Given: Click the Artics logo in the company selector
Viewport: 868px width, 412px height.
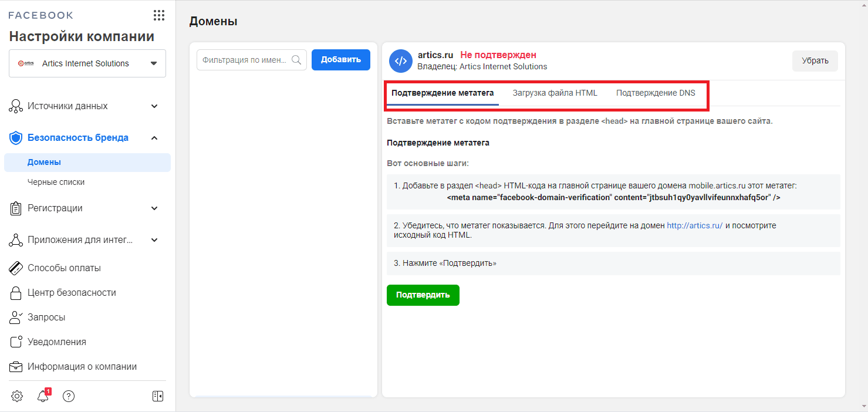Looking at the screenshot, I should tap(26, 63).
